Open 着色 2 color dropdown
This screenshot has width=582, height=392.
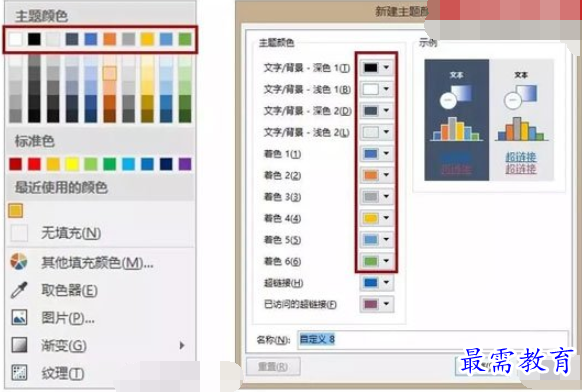tap(376, 175)
